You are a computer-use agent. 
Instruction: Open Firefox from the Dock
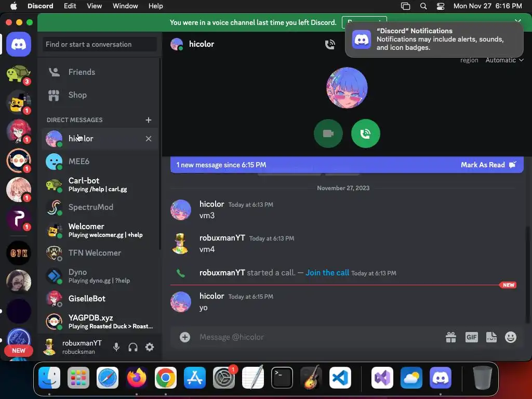coord(137,378)
